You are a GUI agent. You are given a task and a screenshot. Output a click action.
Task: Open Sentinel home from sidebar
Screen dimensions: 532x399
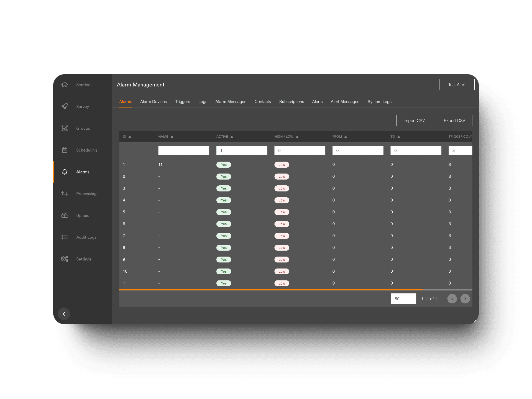(64, 85)
